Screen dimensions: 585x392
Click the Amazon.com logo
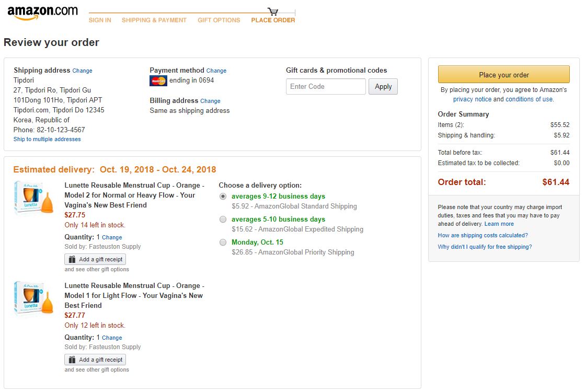tap(42, 13)
